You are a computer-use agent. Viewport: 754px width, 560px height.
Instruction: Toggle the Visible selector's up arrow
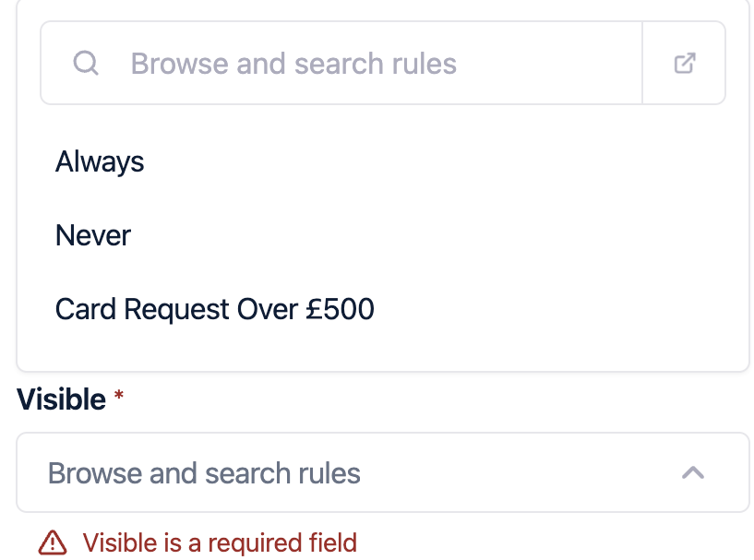pyautogui.click(x=692, y=473)
